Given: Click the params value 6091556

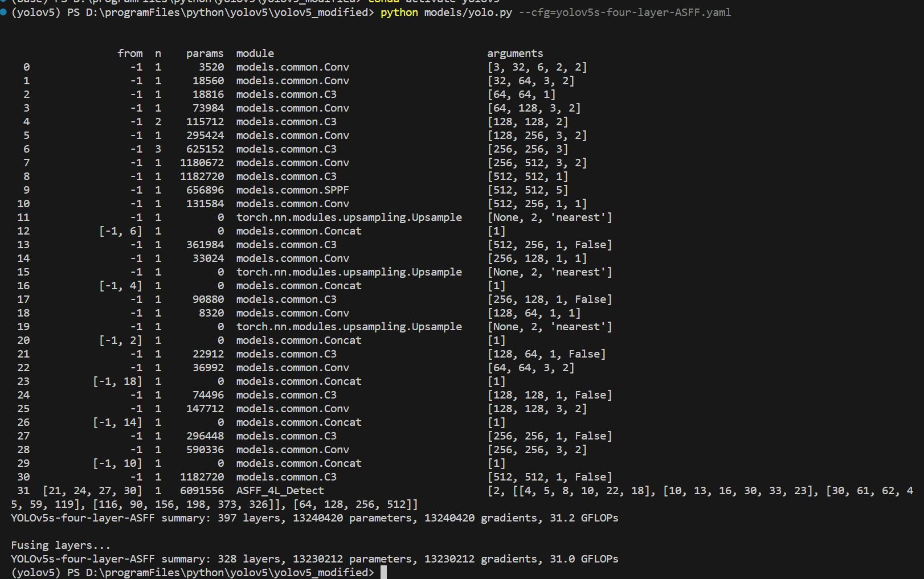Looking at the screenshot, I should click(202, 490).
